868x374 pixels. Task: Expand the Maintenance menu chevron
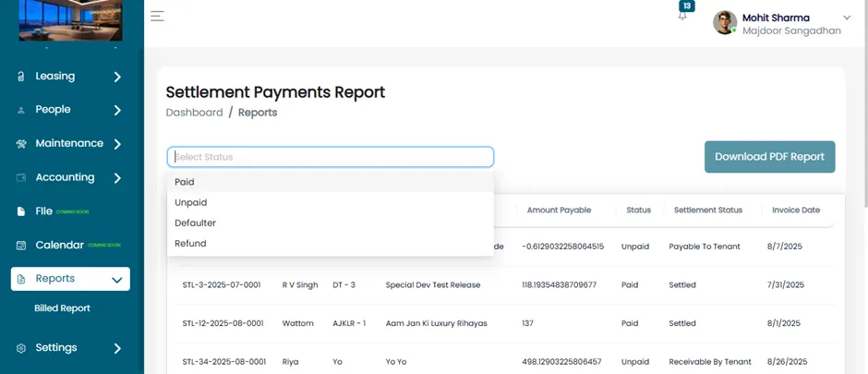tap(117, 144)
